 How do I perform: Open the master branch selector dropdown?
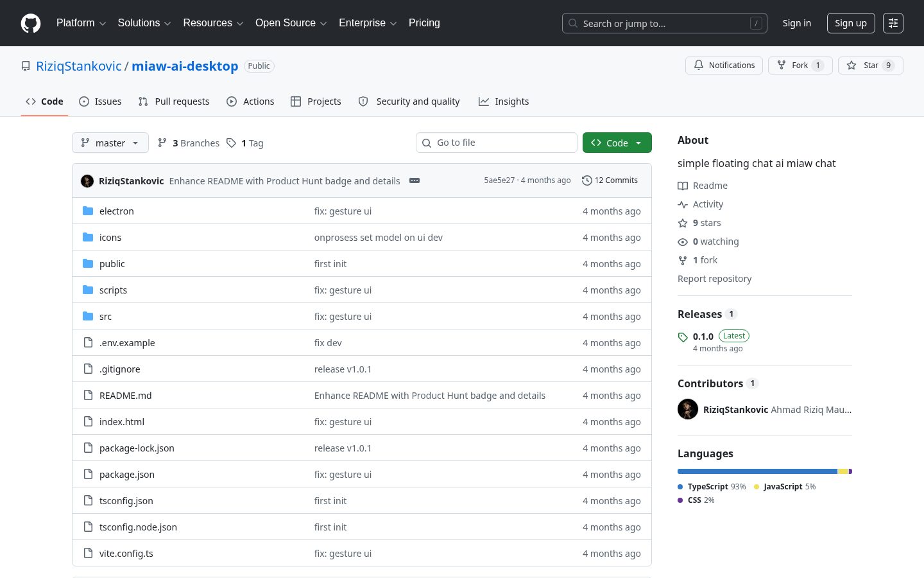[110, 143]
